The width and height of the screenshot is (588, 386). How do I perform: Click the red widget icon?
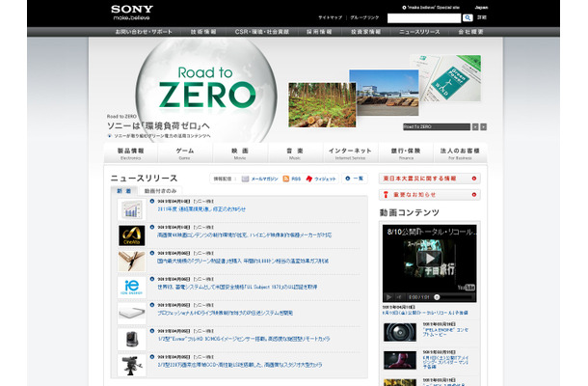click(x=309, y=179)
